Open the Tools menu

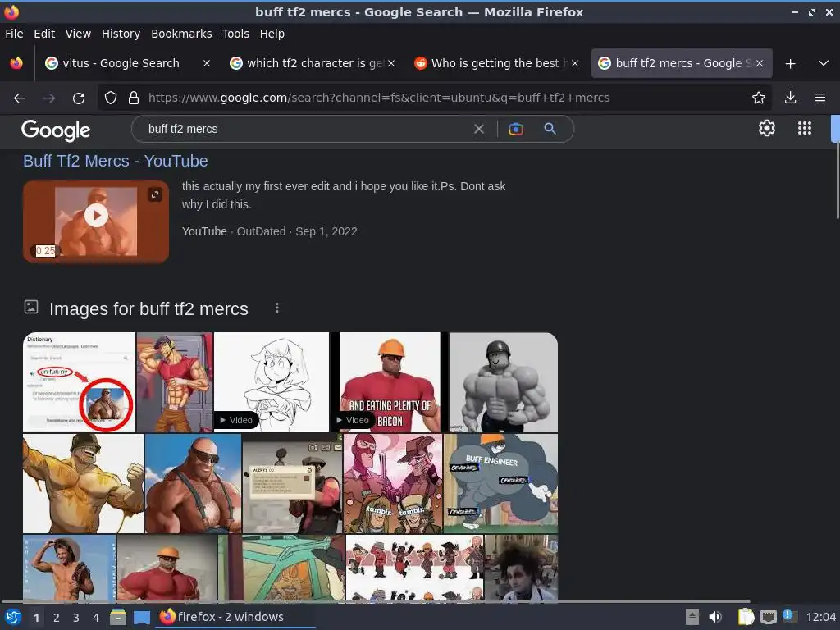coord(235,34)
